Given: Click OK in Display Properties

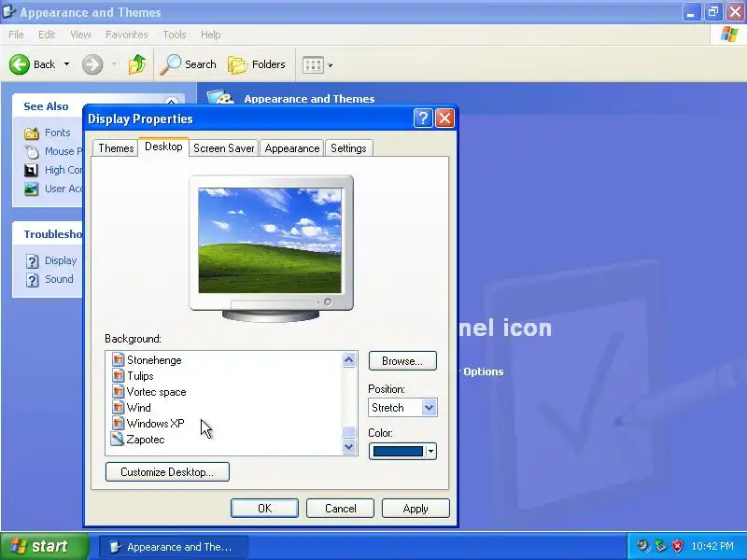Looking at the screenshot, I should [x=264, y=509].
